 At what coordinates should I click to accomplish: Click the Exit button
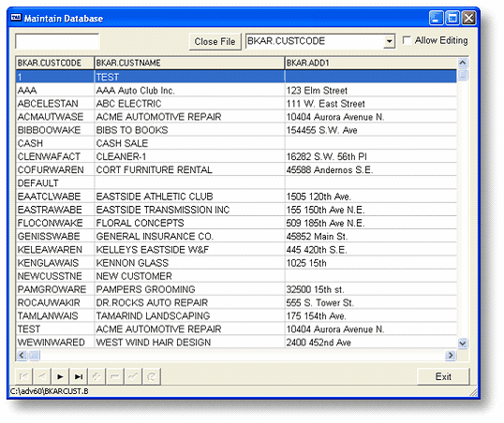point(443,376)
